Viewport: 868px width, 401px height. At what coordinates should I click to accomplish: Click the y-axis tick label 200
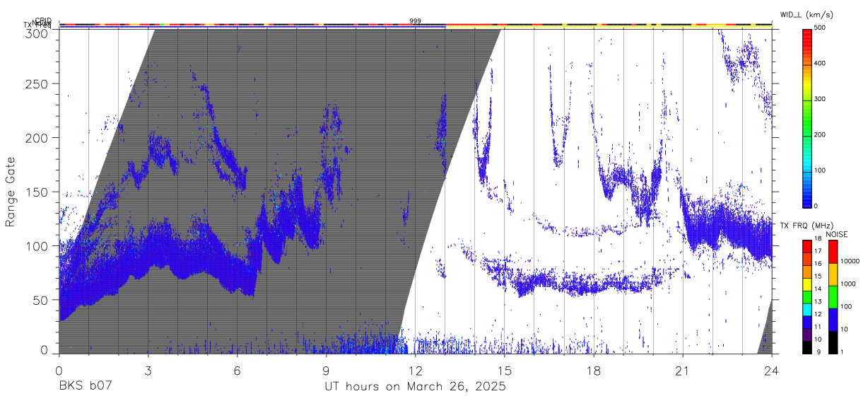[38, 137]
